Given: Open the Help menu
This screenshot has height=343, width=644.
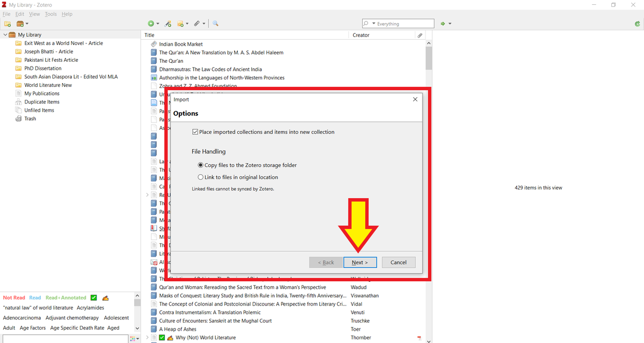Looking at the screenshot, I should point(67,14).
